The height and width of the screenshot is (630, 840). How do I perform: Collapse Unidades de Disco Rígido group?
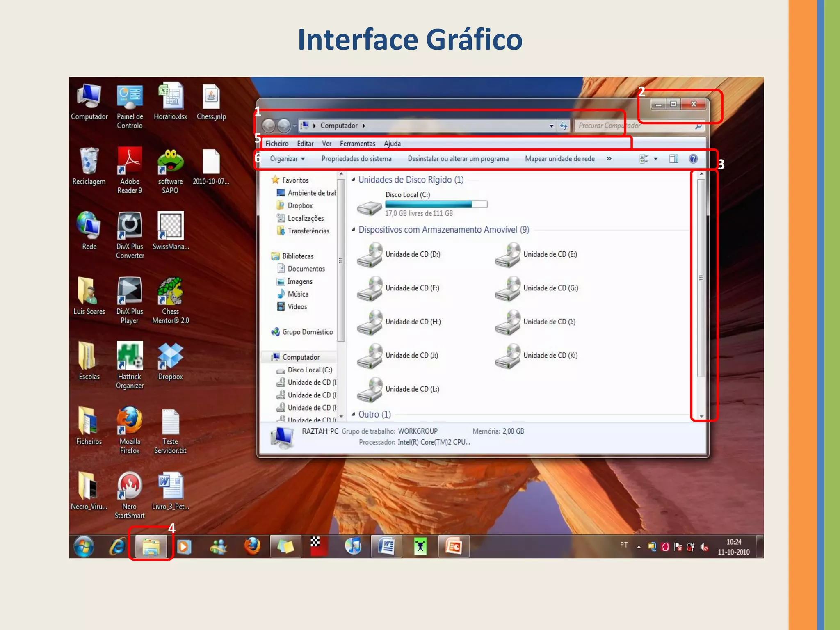click(353, 180)
